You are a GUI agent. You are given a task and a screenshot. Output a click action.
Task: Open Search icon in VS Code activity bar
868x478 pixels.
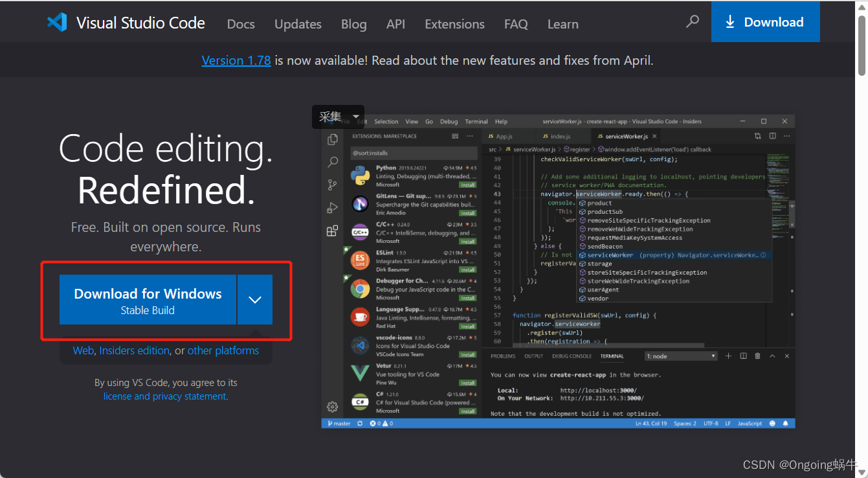pyautogui.click(x=333, y=162)
